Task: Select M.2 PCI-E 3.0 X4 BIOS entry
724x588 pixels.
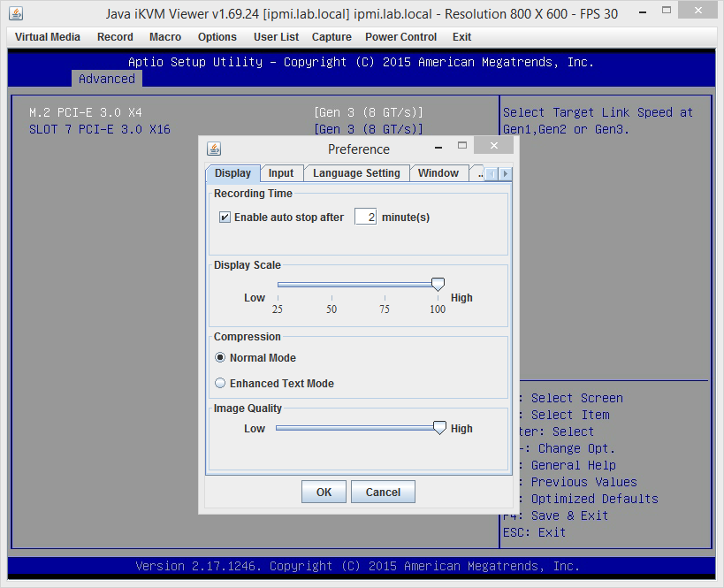Action: click(x=86, y=112)
